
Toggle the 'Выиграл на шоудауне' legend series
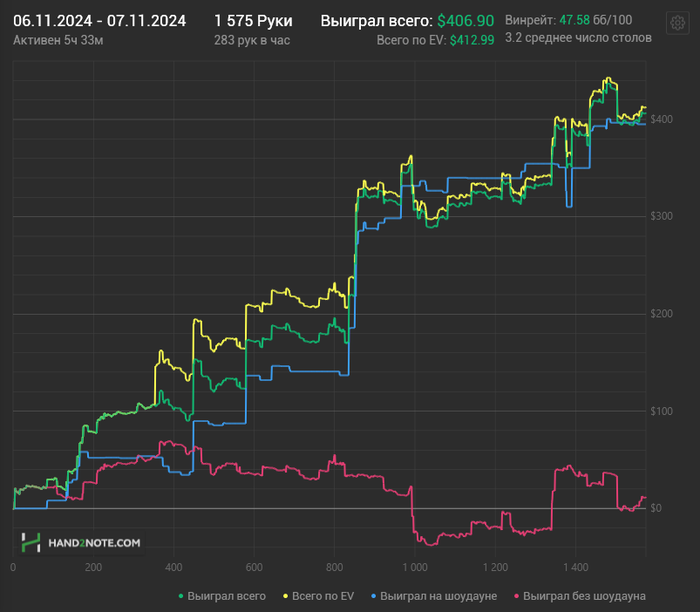[x=434, y=596]
